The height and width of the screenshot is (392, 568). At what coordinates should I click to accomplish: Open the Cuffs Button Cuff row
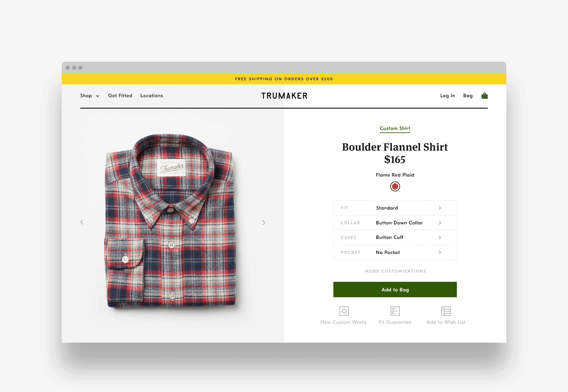pyautogui.click(x=395, y=237)
